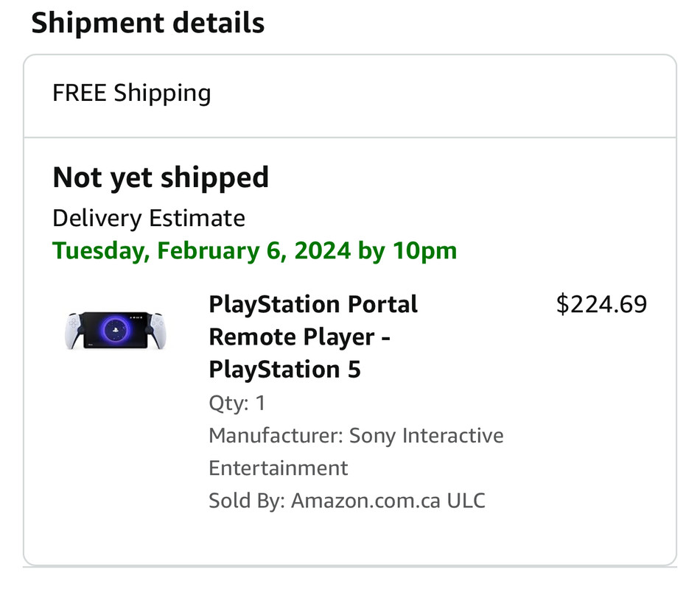Click the left controller grip in thumbnail
700x589 pixels.
coord(74,329)
